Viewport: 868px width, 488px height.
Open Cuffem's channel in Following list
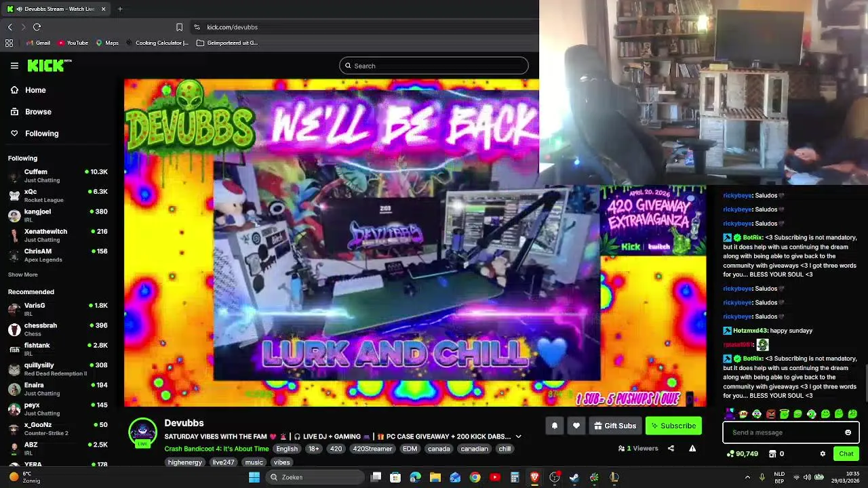tap(58, 176)
